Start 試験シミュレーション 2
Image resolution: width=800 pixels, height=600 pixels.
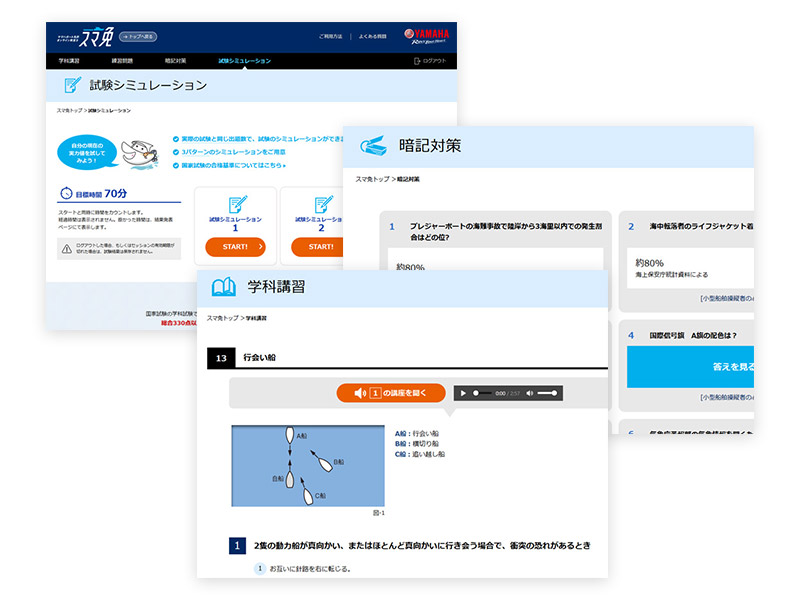click(x=320, y=246)
